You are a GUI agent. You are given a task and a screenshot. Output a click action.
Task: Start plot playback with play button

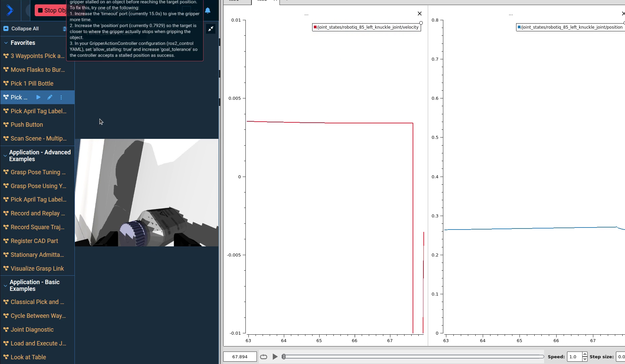(x=275, y=357)
